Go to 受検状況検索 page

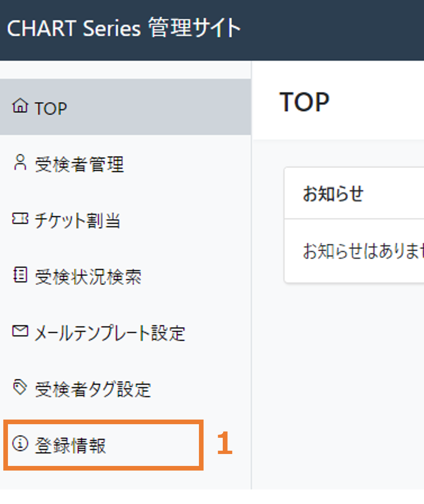pos(125,276)
